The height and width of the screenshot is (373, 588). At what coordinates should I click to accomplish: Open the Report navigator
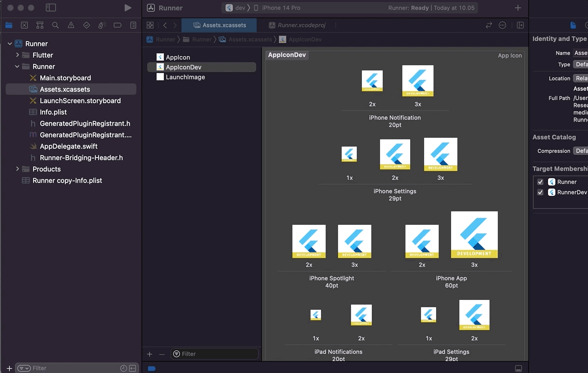coord(133,25)
